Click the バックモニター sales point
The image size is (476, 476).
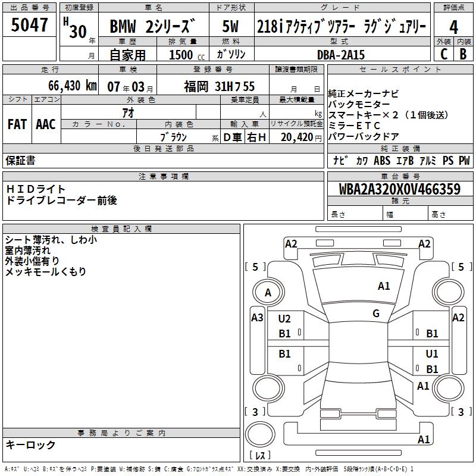click(359, 105)
